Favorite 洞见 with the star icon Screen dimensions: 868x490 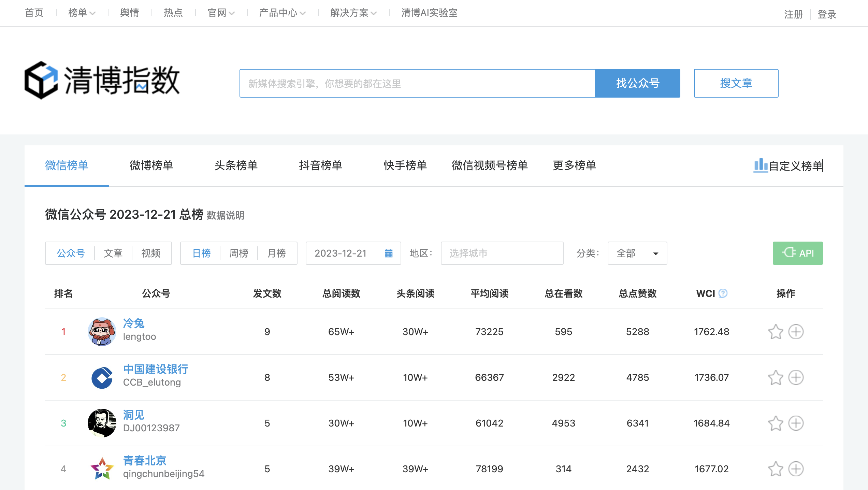click(x=776, y=423)
